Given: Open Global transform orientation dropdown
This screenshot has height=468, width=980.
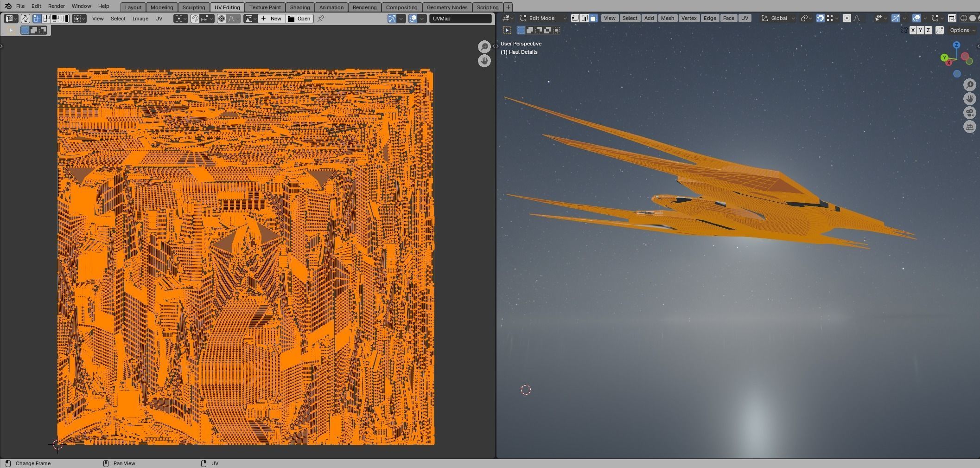Looking at the screenshot, I should pos(778,18).
